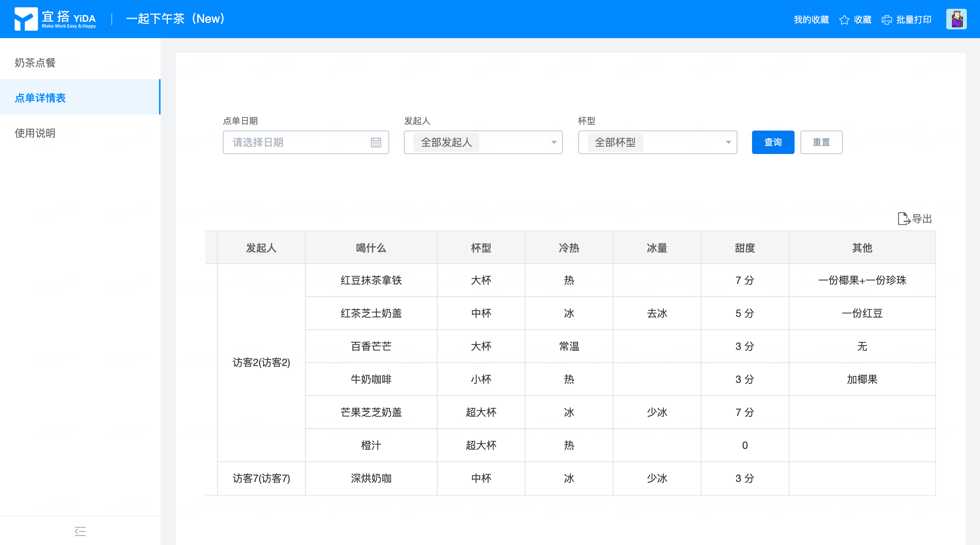Screen dimensions: 980x545
Task: Expand the 杯型 dropdown arrow
Action: [x=728, y=142]
